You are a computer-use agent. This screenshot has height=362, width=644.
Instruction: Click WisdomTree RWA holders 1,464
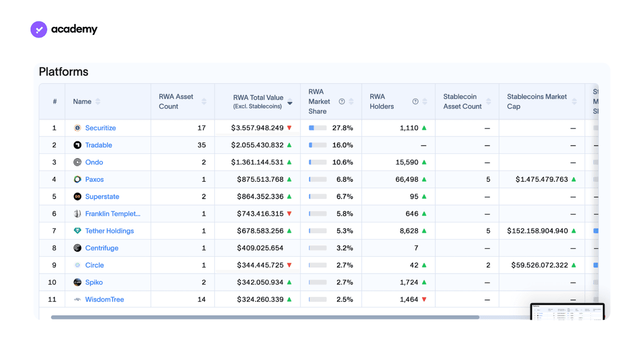point(409,299)
